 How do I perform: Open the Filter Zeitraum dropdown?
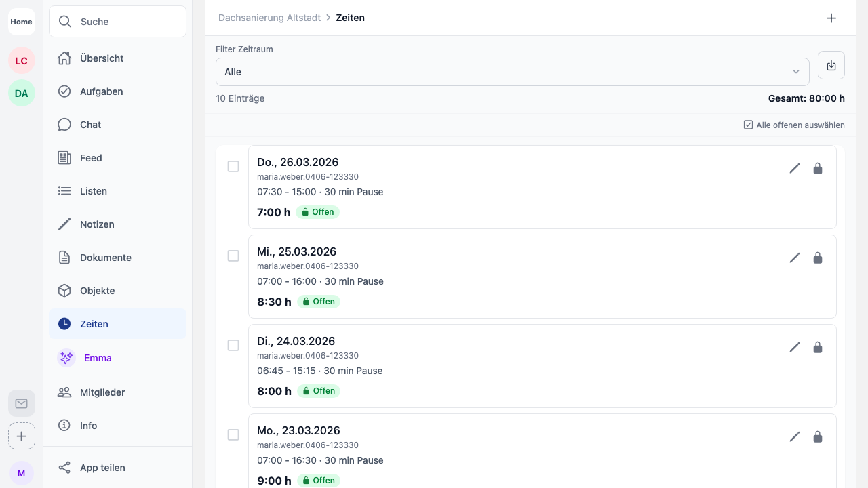click(x=512, y=72)
